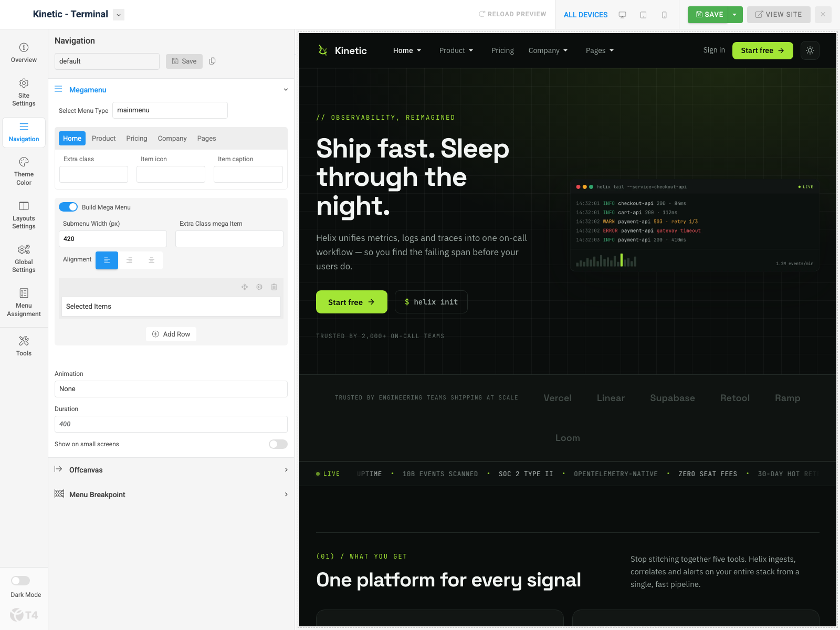The image size is (840, 630).
Task: Open the Select Menu Type dropdown
Action: point(170,110)
